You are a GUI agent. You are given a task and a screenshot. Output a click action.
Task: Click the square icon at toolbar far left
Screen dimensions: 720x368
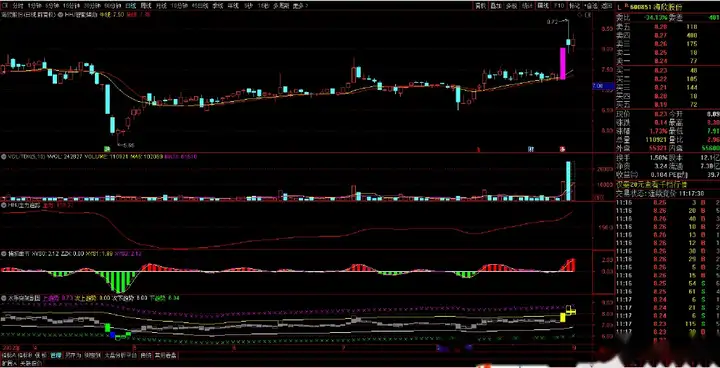(4, 6)
